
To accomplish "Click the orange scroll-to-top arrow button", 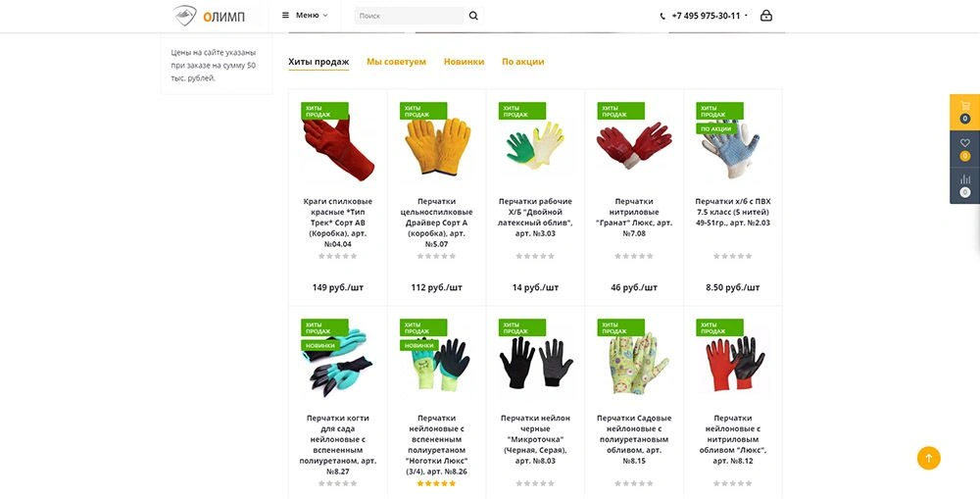I will (928, 458).
